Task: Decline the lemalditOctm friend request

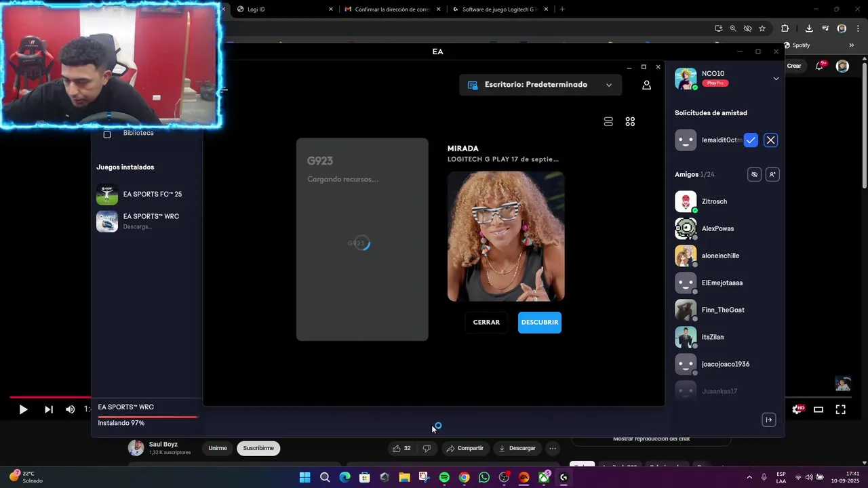Action: pos(770,140)
